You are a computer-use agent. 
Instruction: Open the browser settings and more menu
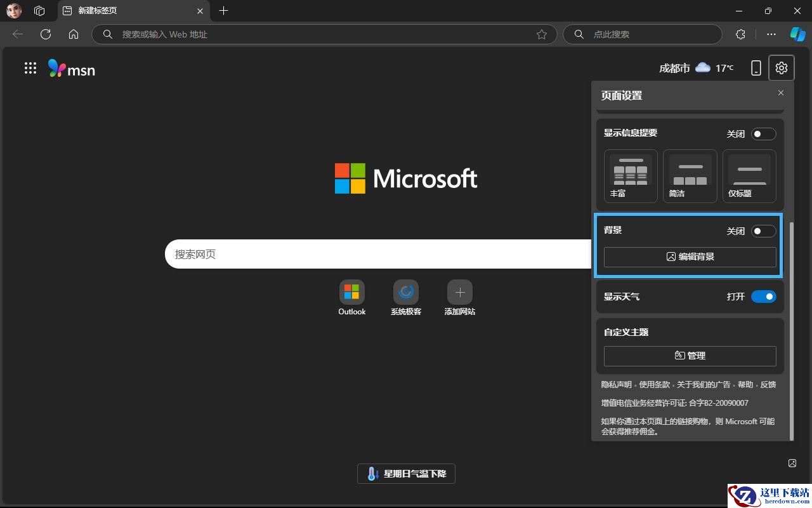point(771,34)
